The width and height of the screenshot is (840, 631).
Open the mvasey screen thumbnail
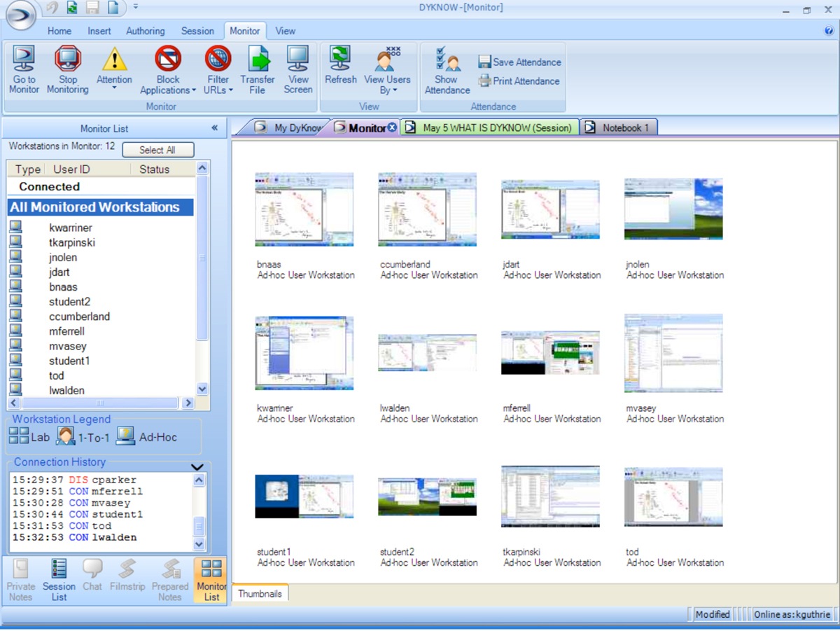[673, 353]
